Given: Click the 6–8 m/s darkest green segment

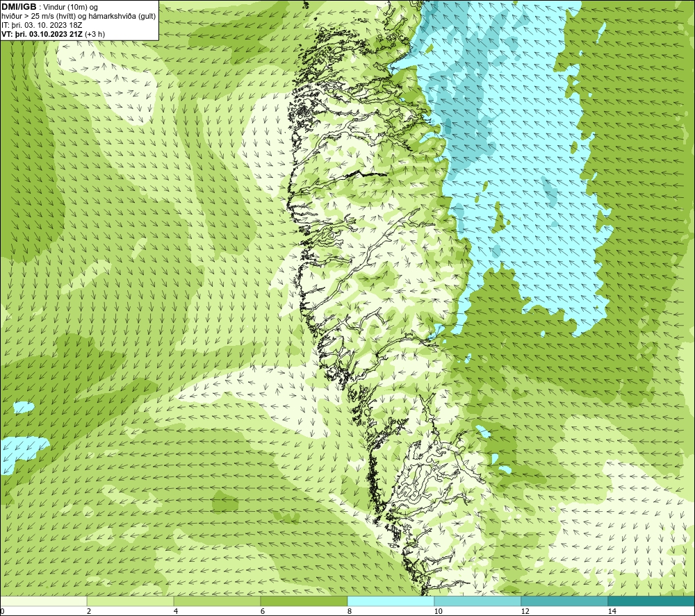Looking at the screenshot, I should 304,601.
